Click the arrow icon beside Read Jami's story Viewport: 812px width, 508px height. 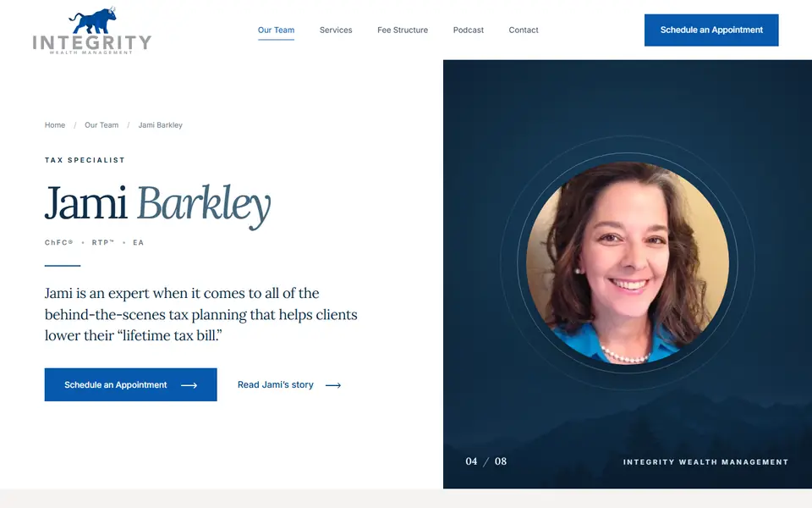pyautogui.click(x=333, y=385)
